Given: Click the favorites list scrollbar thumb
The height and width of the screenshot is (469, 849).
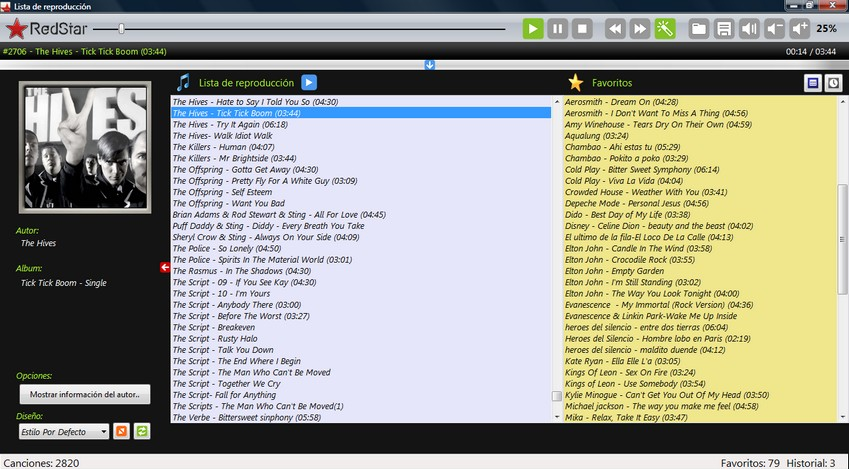Looking at the screenshot, I should click(842, 239).
